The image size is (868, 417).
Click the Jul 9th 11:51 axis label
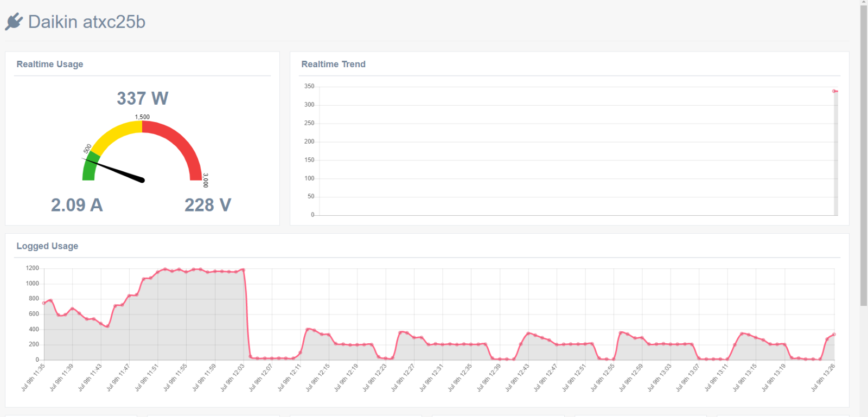(x=147, y=377)
